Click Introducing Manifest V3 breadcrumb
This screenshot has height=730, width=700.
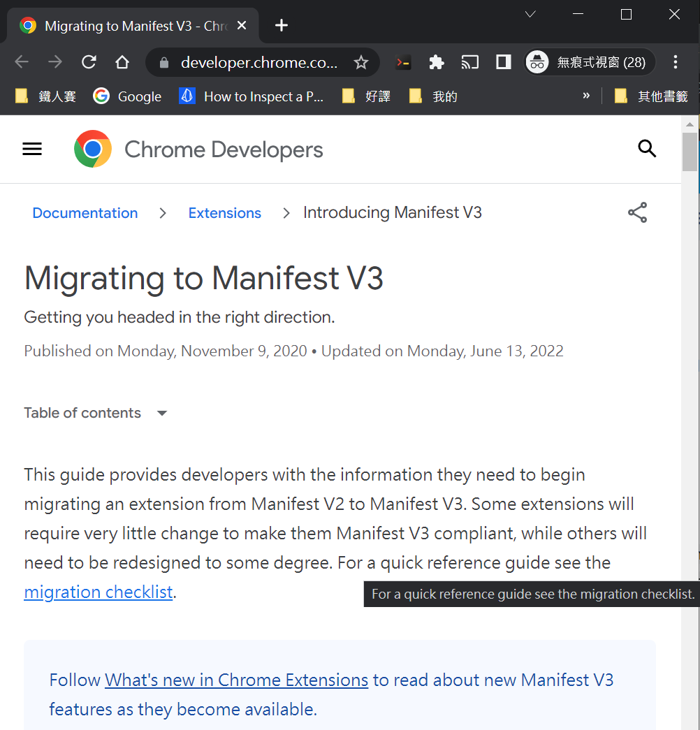point(392,212)
